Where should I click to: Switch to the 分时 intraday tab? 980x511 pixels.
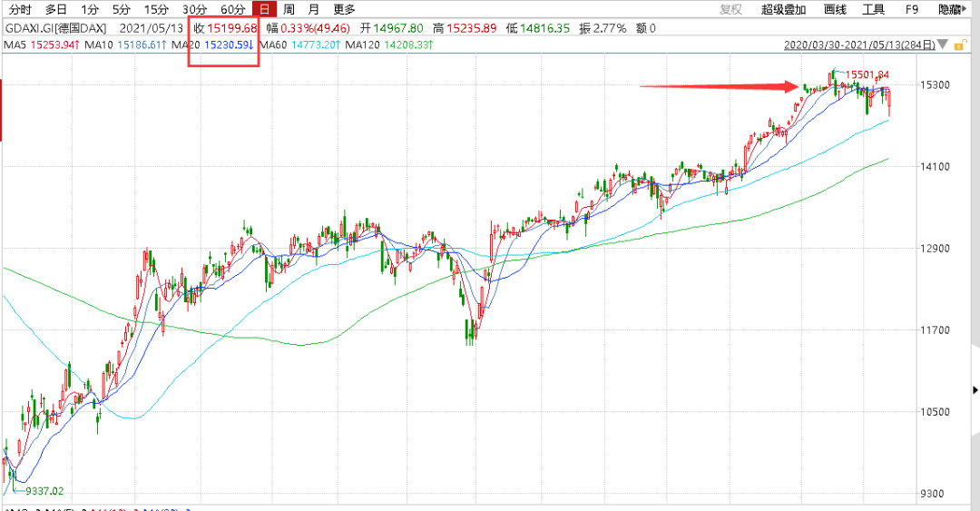20,9
